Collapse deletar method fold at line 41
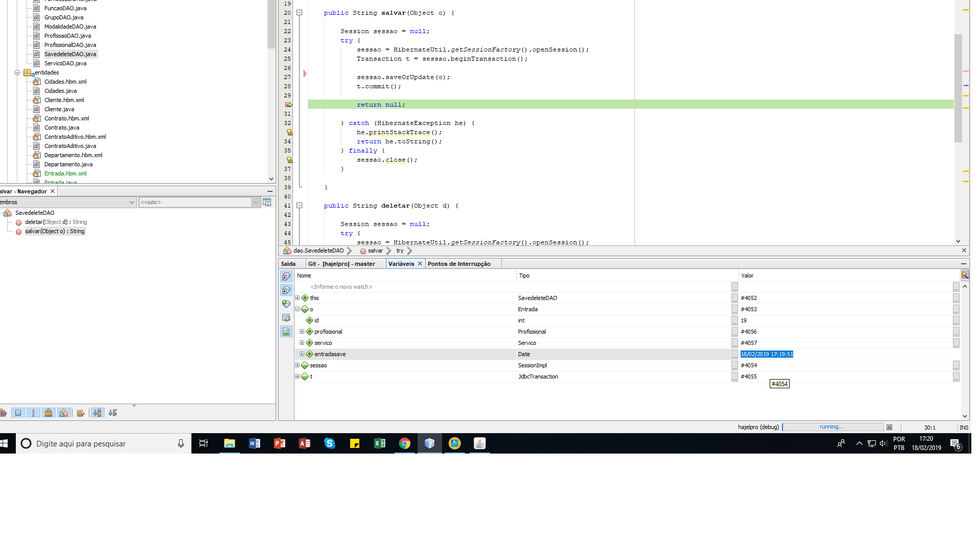 click(x=300, y=206)
